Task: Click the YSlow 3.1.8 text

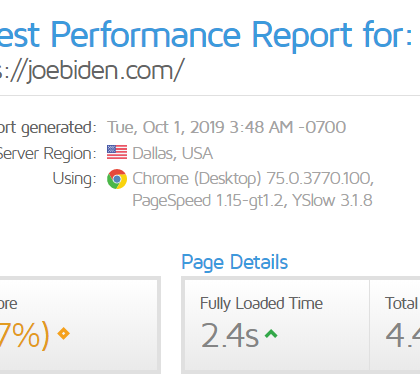Action: coord(332,201)
